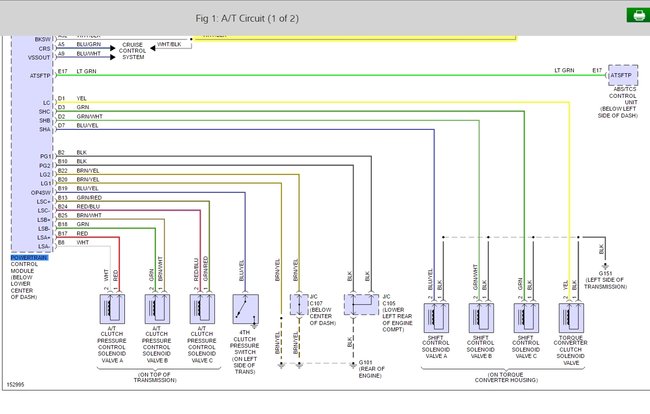Click the Clutch Pressure Control Solenoid Valve C symbol
This screenshot has width=650, height=414.
tap(202, 309)
